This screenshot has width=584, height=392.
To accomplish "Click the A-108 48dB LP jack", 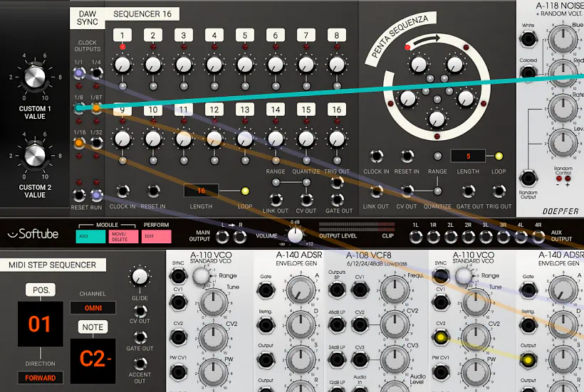I will (337, 324).
